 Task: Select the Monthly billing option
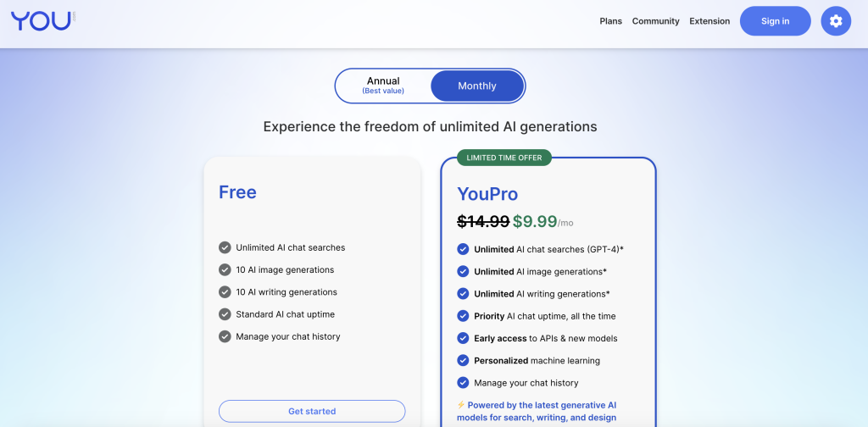click(x=477, y=86)
